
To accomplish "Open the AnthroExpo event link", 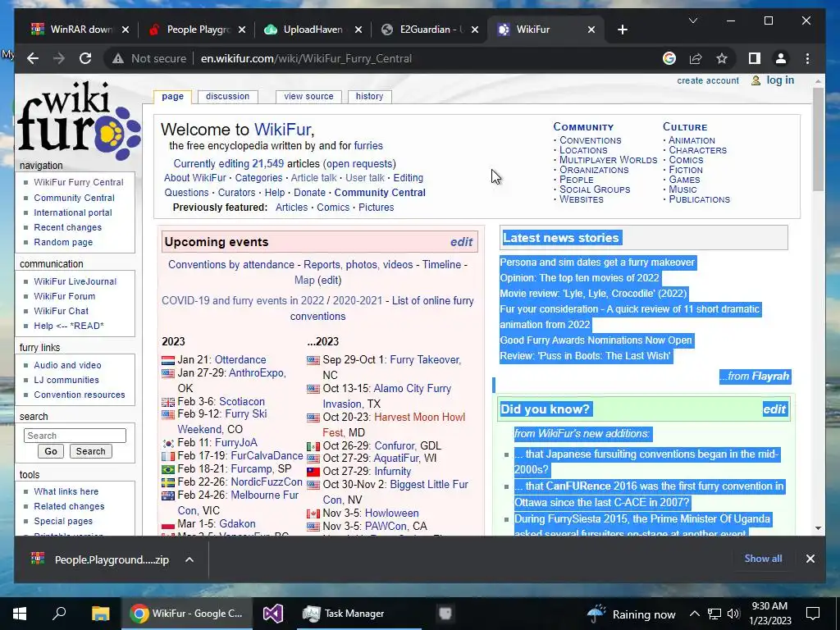I will click(257, 373).
